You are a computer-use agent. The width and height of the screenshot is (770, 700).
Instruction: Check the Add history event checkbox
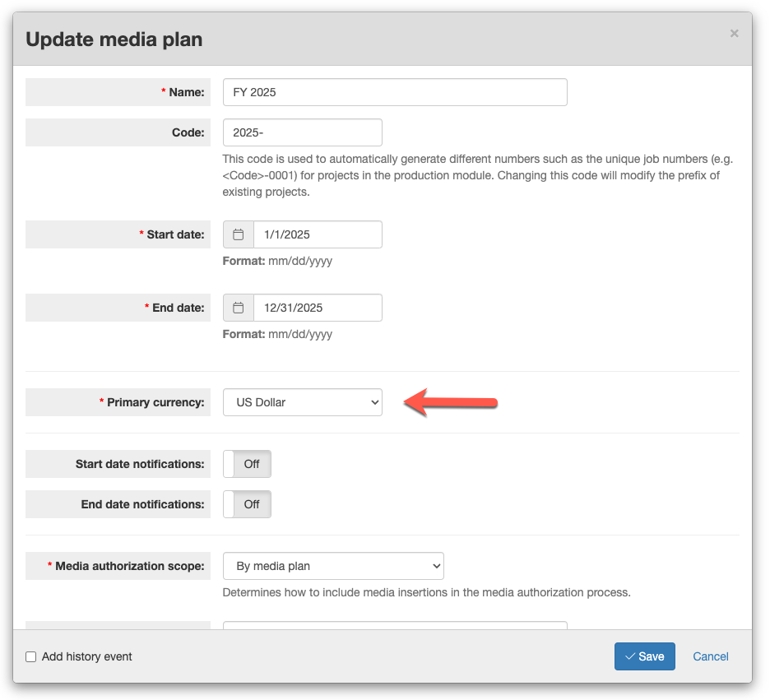tap(31, 656)
